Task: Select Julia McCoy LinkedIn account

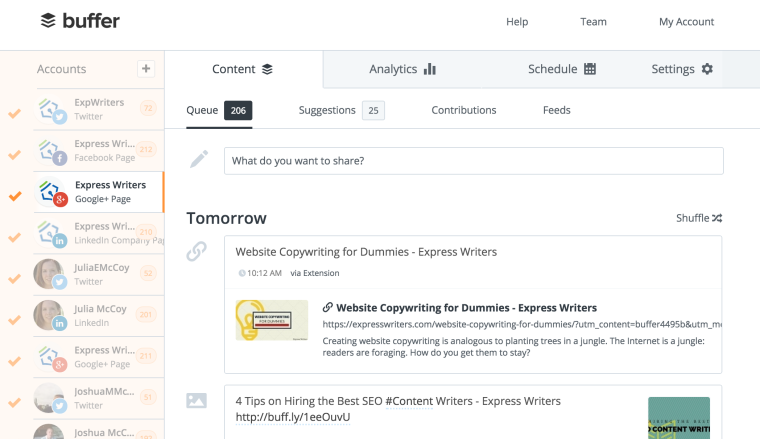Action: tap(99, 315)
